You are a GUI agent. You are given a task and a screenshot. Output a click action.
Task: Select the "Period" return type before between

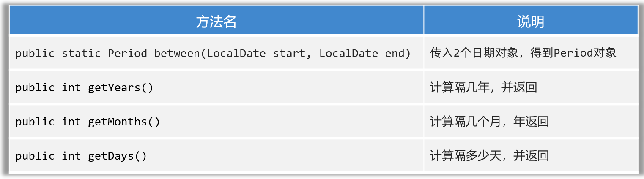point(127,54)
